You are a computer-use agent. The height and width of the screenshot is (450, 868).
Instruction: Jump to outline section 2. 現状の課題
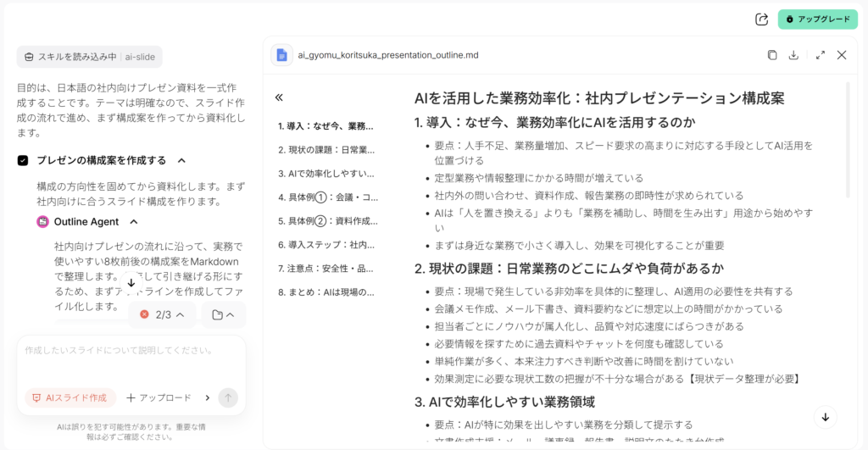[x=326, y=150]
